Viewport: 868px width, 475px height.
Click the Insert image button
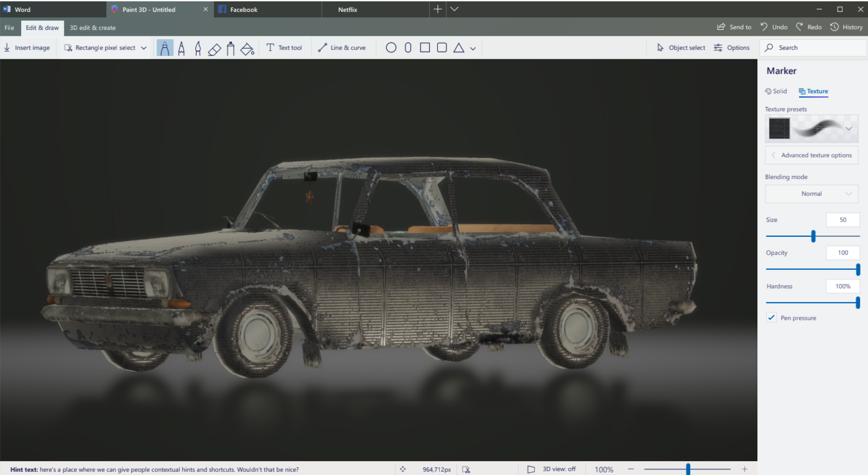27,48
